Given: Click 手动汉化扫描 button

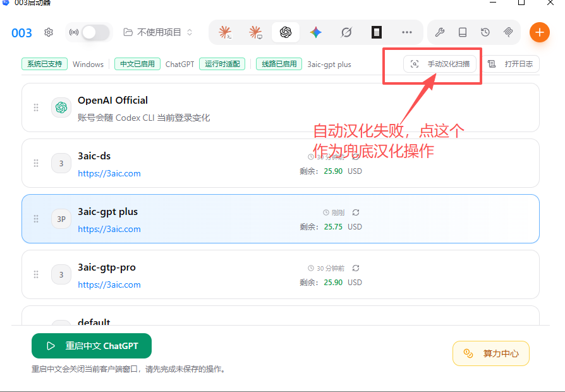Looking at the screenshot, I should (440, 64).
